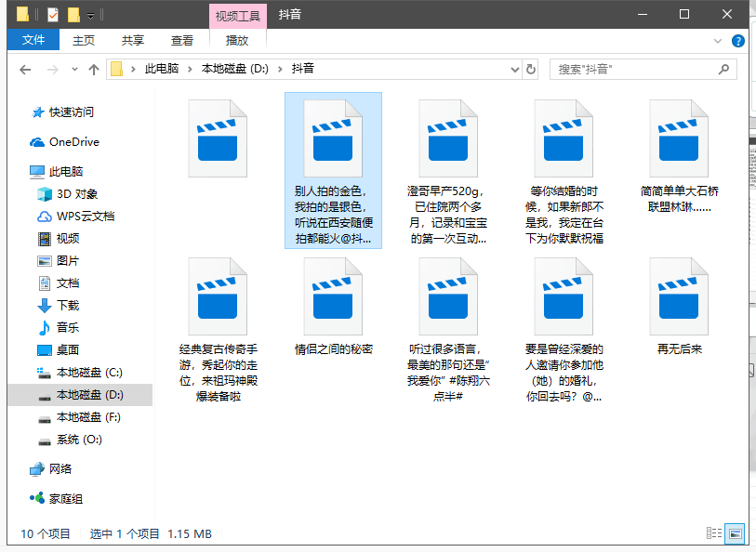Toggle ribbon collapse chevron near Help icon
Screen dimensions: 756x552
(x=717, y=41)
